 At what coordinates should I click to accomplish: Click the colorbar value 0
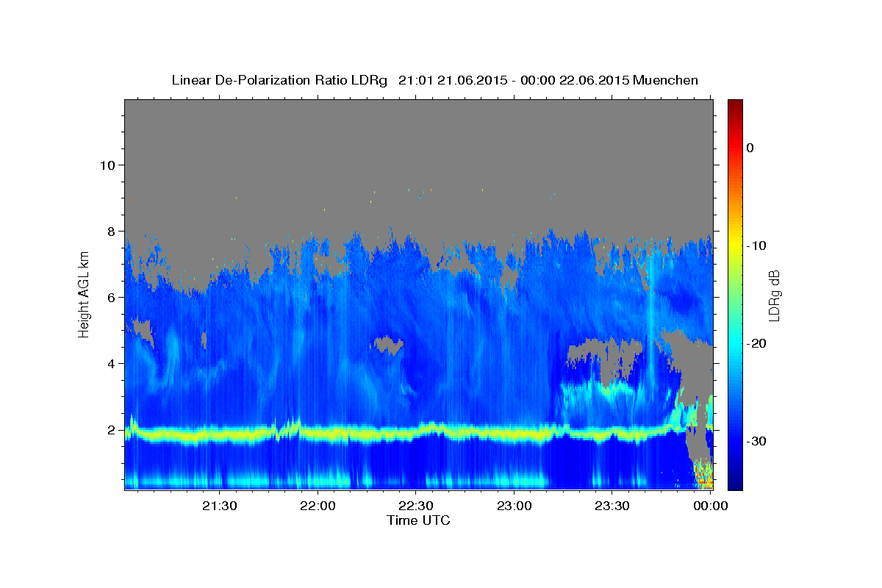(x=750, y=148)
